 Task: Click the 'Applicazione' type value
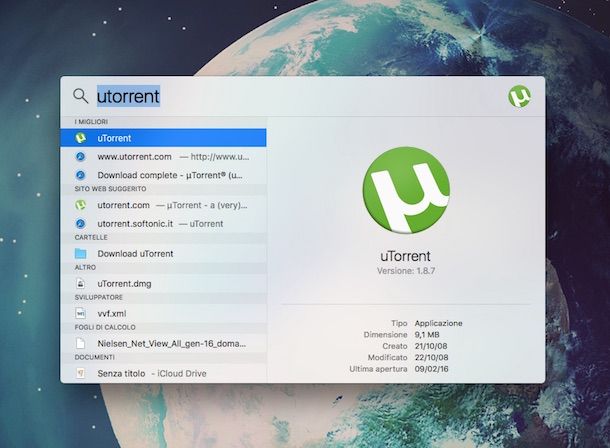[x=438, y=323]
